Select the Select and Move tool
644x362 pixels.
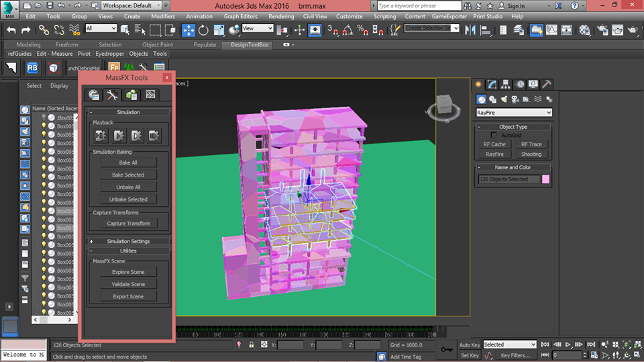tap(189, 30)
